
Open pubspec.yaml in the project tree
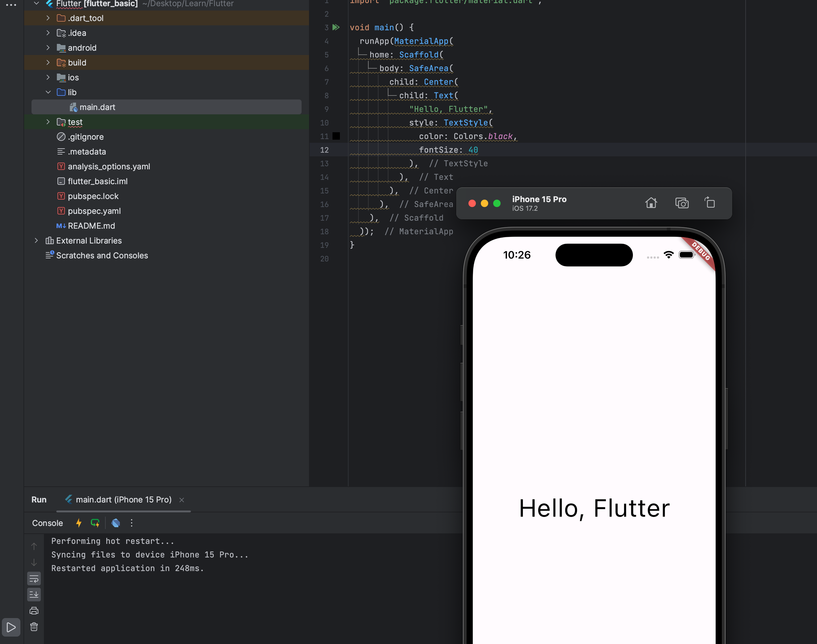pos(94,211)
